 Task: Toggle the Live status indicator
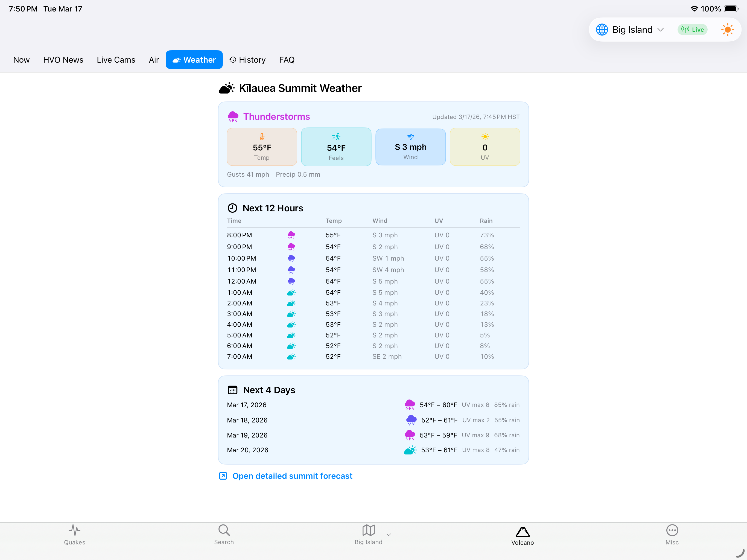point(692,30)
